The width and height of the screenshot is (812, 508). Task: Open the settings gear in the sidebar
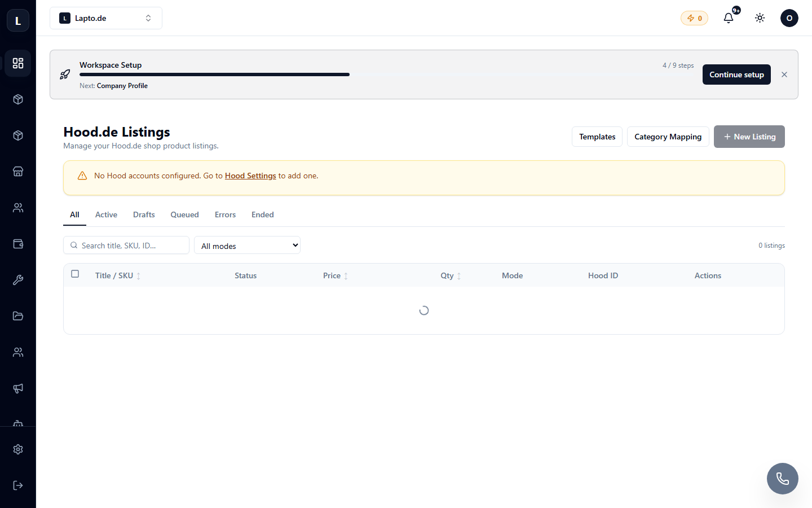[x=18, y=449]
